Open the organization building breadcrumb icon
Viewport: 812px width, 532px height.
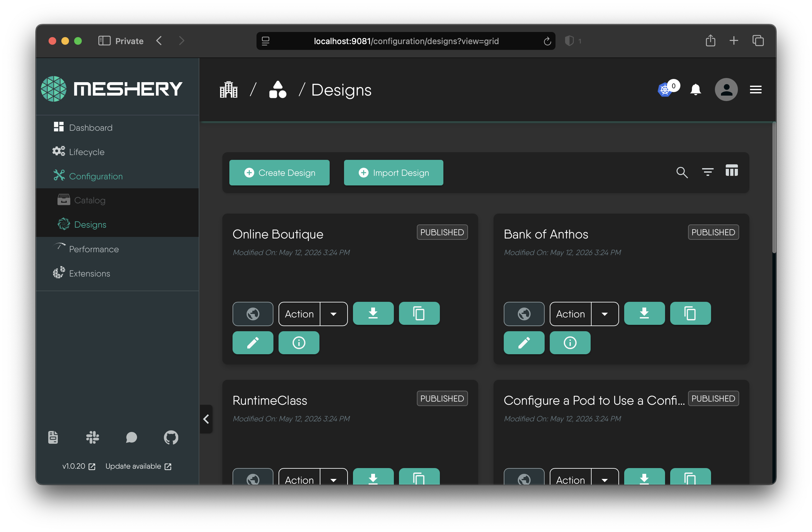point(229,90)
